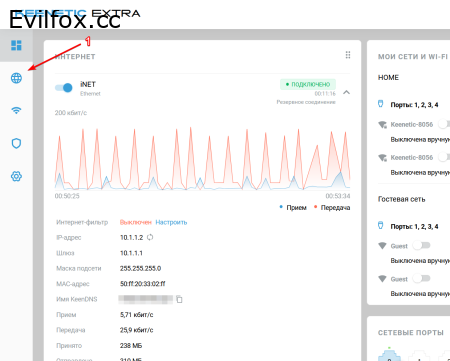Click Wi-Fi icon beside first Keenetic-8056
This screenshot has height=361, width=450.
pos(382,125)
